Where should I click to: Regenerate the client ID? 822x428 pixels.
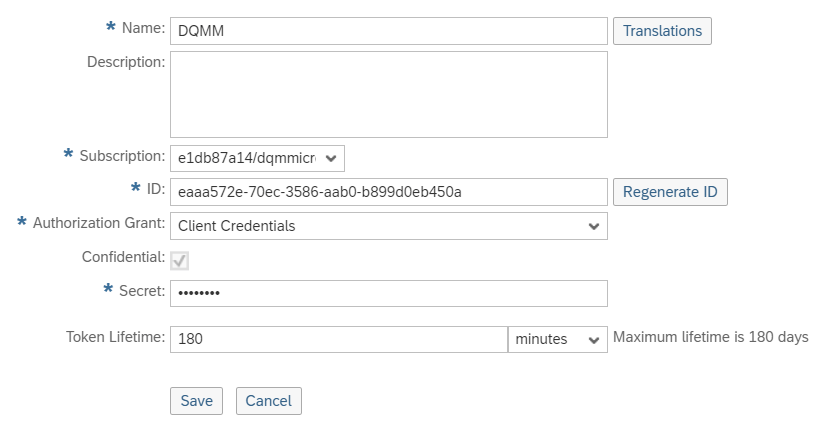click(670, 192)
